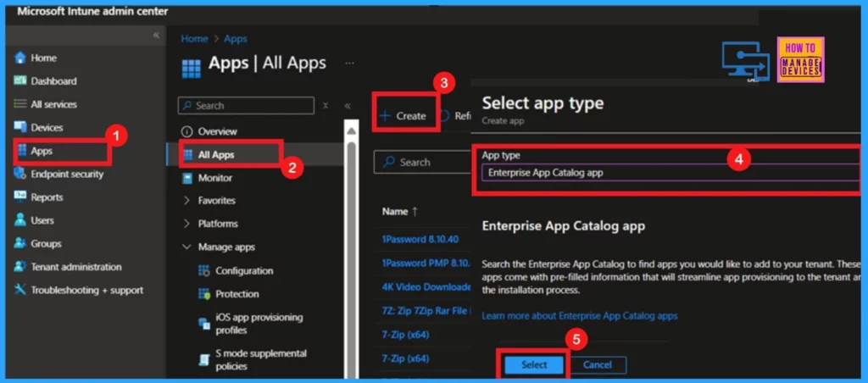Collapse the Apps menu pane chevron
Screen dimensions: 868x383
point(347,106)
